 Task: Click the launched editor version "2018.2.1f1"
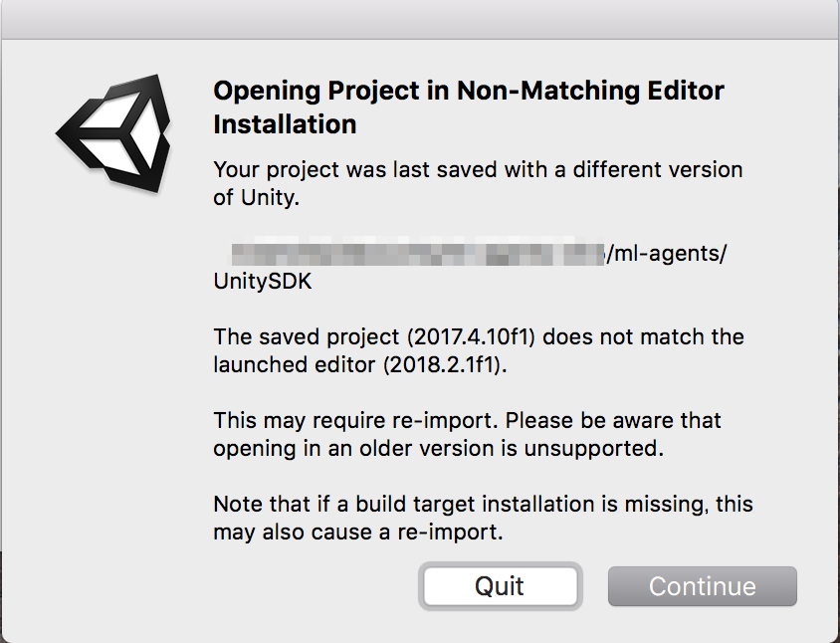click(x=445, y=364)
